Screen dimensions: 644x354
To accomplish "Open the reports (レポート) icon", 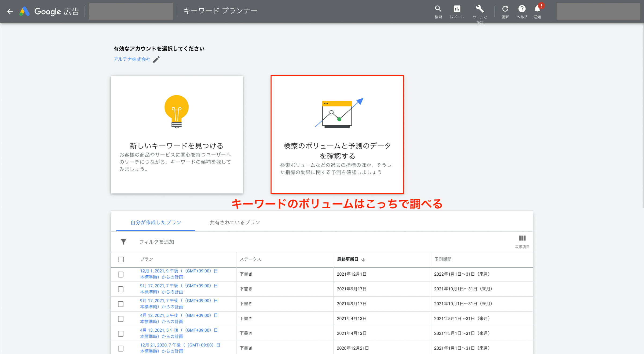I will (x=457, y=12).
